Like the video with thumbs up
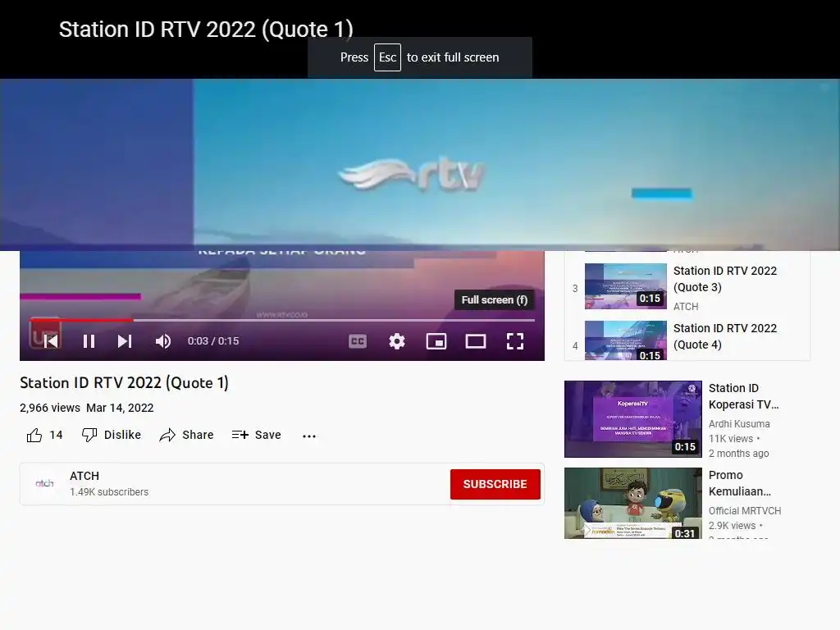 [x=34, y=435]
